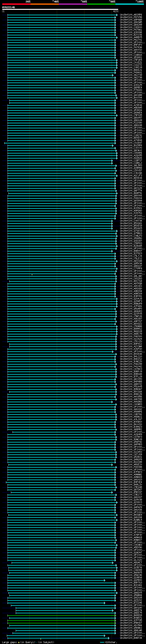Select hit label UniRef100_B7Z1M6

131,603
